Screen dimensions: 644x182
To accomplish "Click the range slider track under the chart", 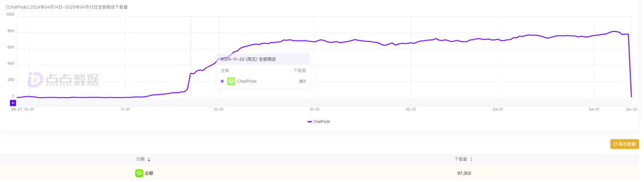I will point(324,103).
